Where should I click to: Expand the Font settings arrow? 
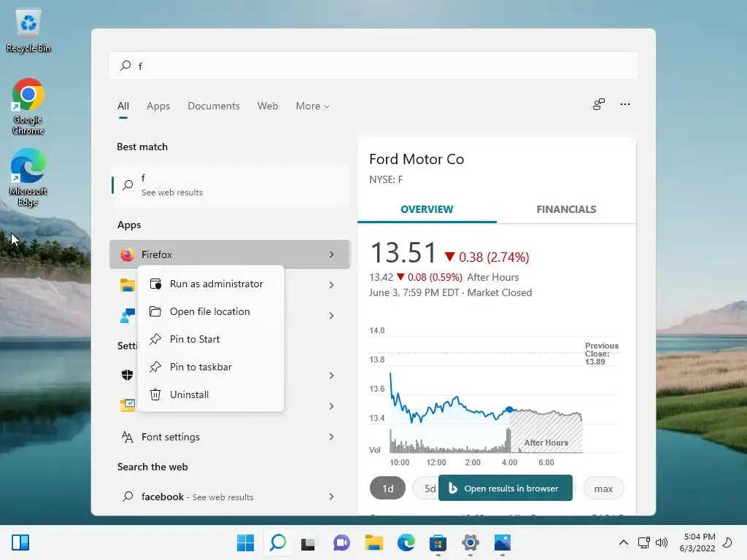pos(332,437)
